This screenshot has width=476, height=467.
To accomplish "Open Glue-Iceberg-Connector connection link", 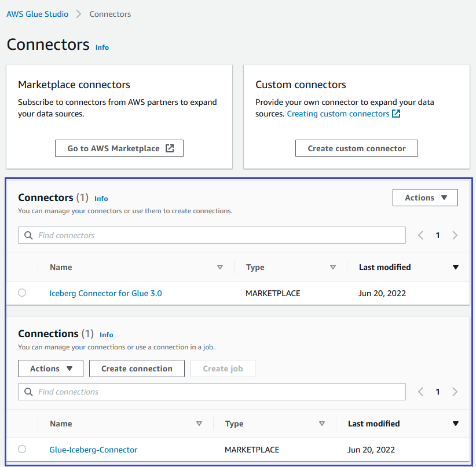I will 93,450.
